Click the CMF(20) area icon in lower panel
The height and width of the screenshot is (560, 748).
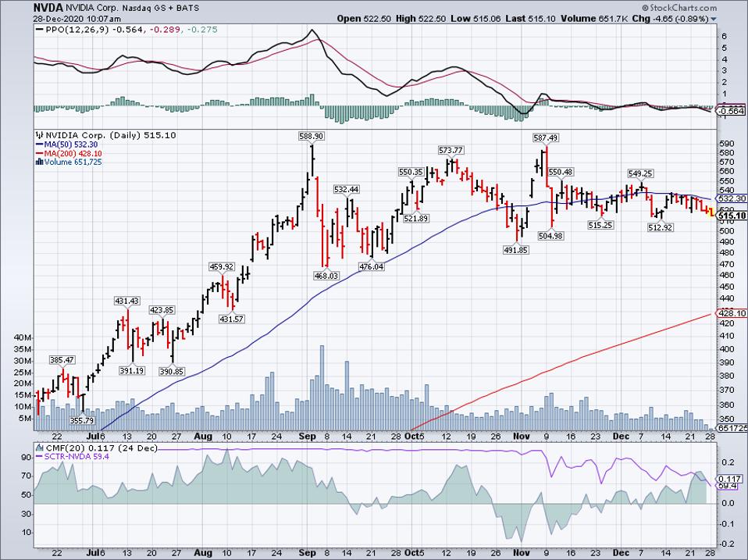pyautogui.click(x=40, y=448)
